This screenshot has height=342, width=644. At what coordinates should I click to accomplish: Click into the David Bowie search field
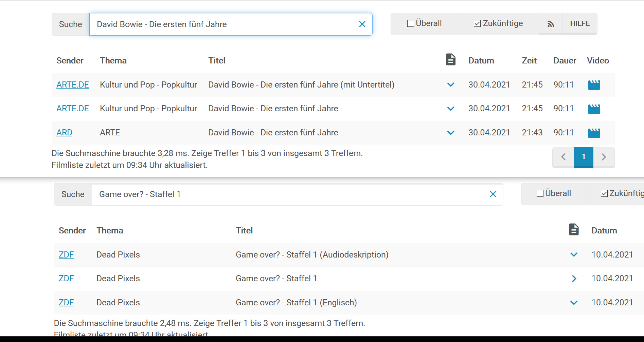221,24
